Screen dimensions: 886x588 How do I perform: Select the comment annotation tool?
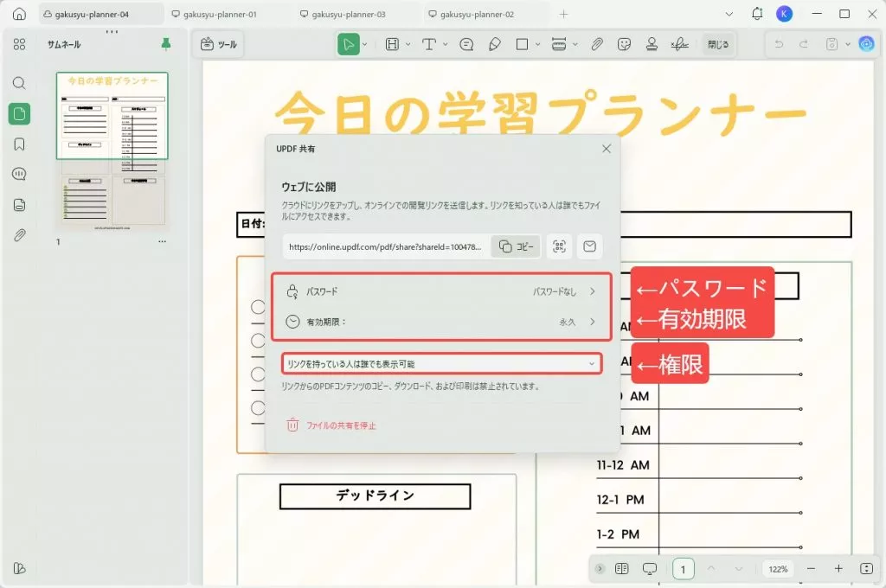click(x=467, y=44)
